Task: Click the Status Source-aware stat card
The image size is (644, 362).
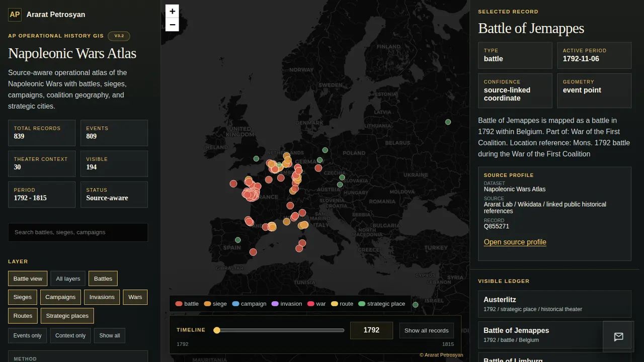Action: 114,195
